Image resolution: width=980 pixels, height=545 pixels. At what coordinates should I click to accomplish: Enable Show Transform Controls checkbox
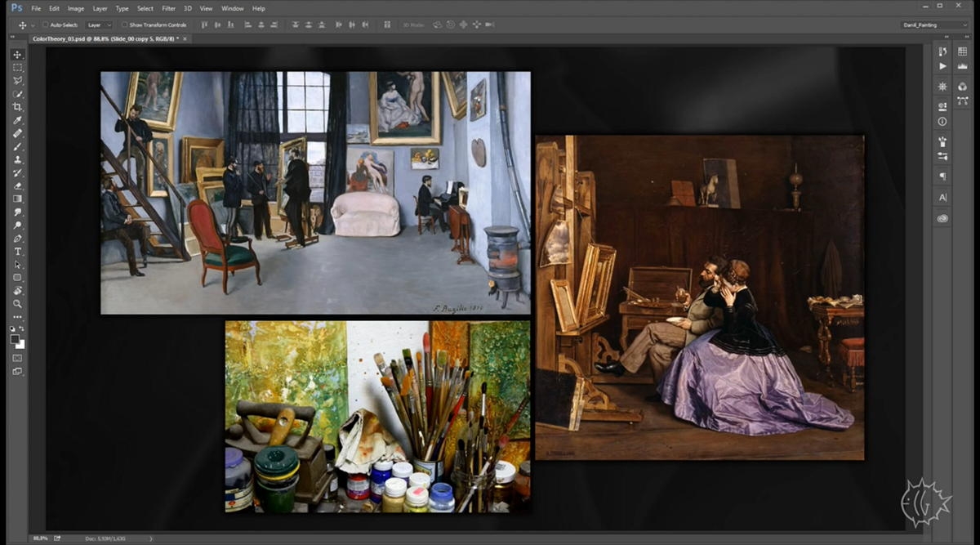[x=123, y=25]
